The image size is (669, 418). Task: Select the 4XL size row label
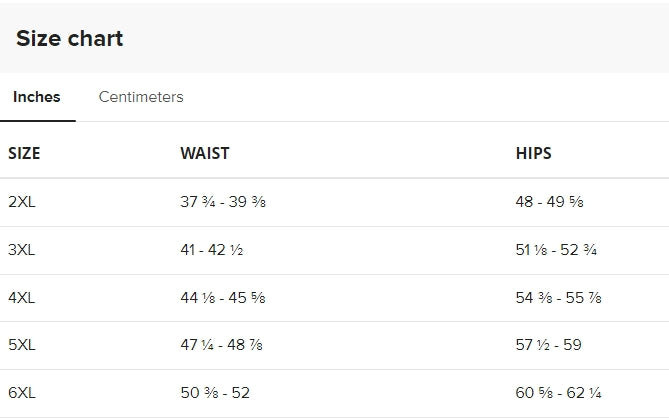click(x=22, y=297)
